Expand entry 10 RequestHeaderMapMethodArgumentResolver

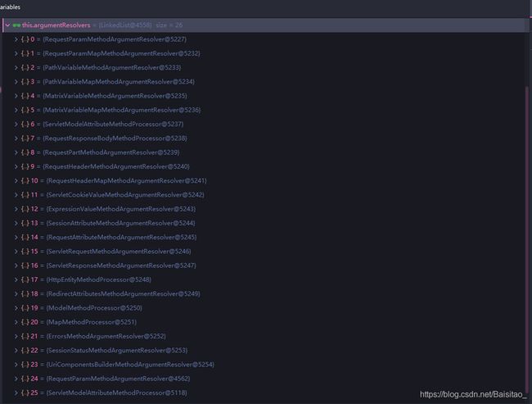coord(16,181)
